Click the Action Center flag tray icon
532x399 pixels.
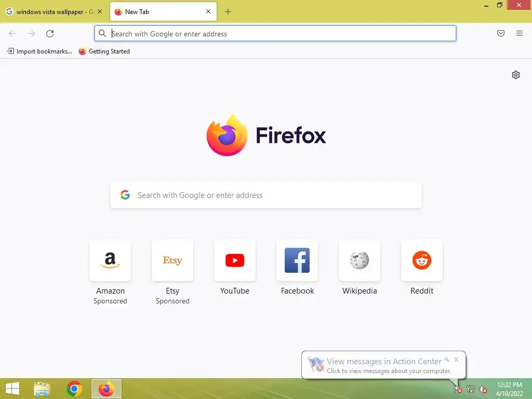point(458,389)
